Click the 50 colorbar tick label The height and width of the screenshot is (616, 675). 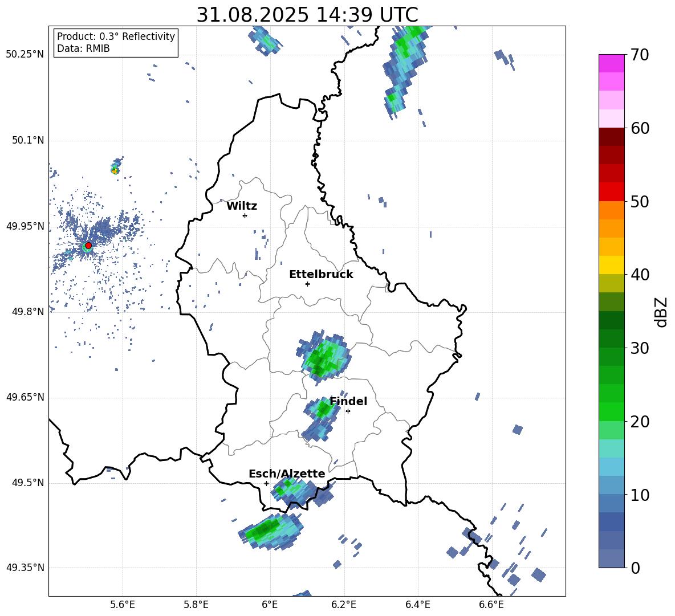click(640, 202)
